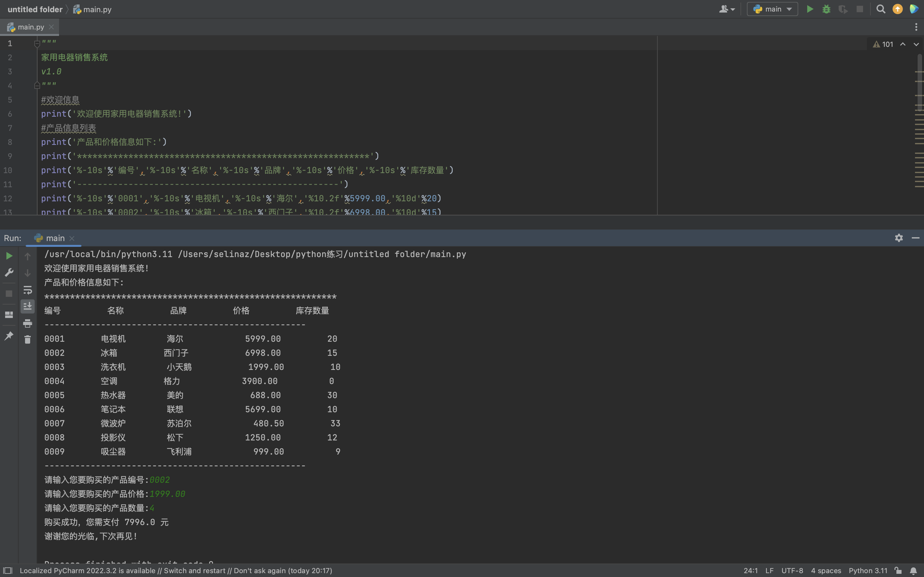Click the green Run button in top toolbar
The height and width of the screenshot is (577, 924).
[x=809, y=9]
